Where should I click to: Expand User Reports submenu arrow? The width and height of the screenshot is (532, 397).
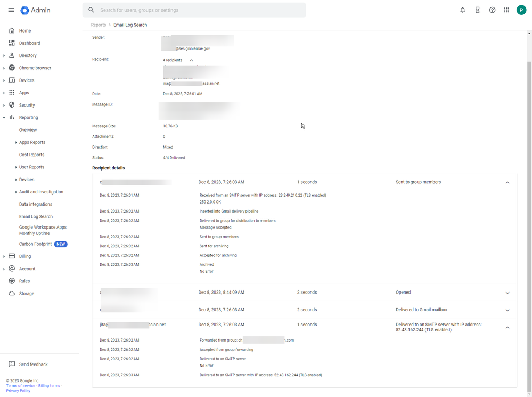[16, 167]
